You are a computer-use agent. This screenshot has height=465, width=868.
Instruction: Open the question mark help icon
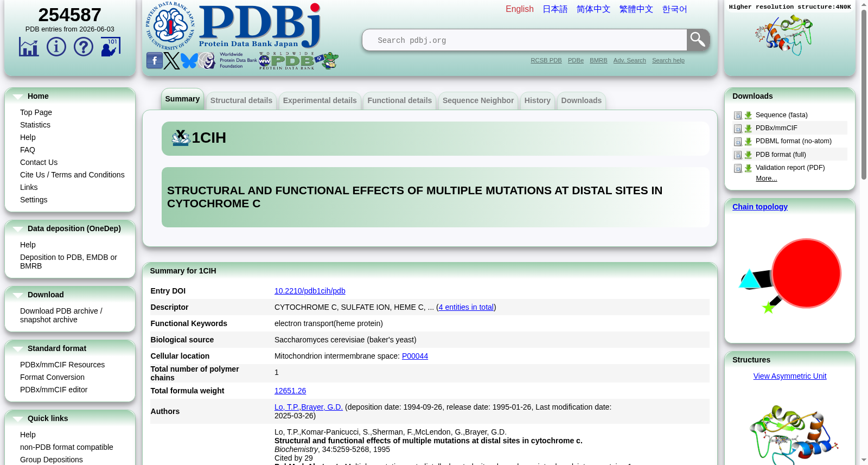(84, 47)
